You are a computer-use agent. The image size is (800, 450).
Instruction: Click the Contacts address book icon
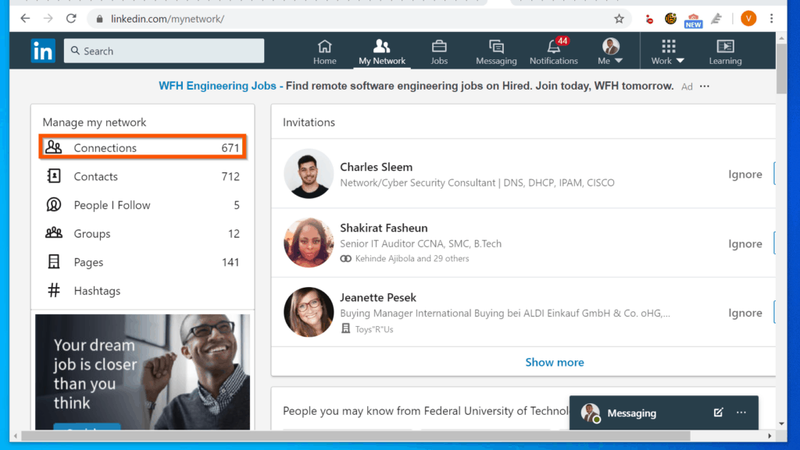coord(54,176)
